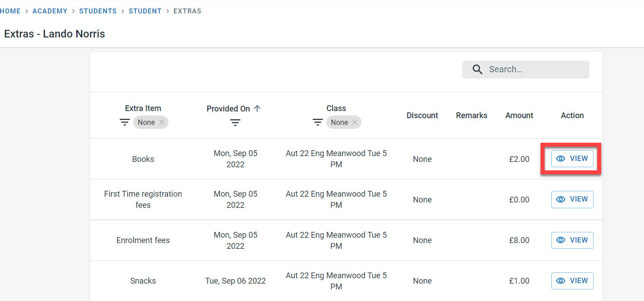View the Books extra item
Viewport: 644px width, 301px height.
pyautogui.click(x=572, y=159)
